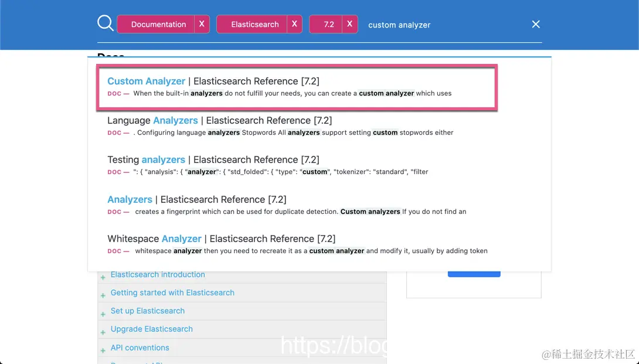Expand Set up Elasticsearch section
Viewport: 639px width, 364px height.
point(103,314)
